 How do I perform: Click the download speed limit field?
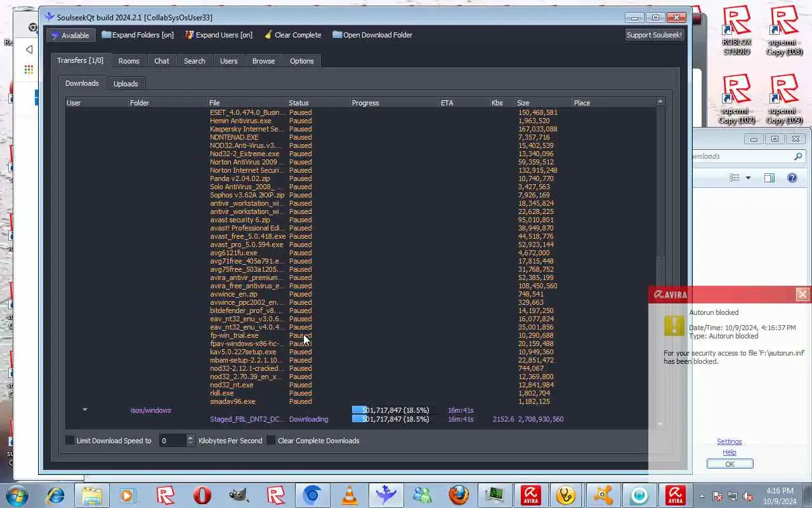[173, 440]
